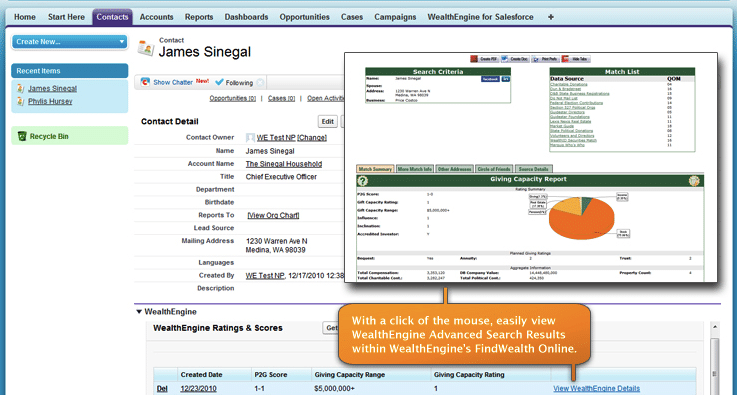The image size is (737, 395).
Task: Toggle the Following checkmark
Action: click(x=219, y=82)
